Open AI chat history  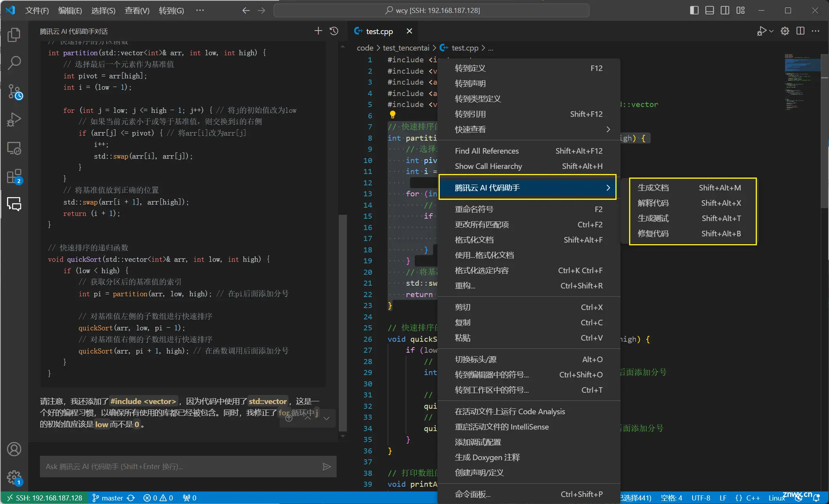pos(334,31)
